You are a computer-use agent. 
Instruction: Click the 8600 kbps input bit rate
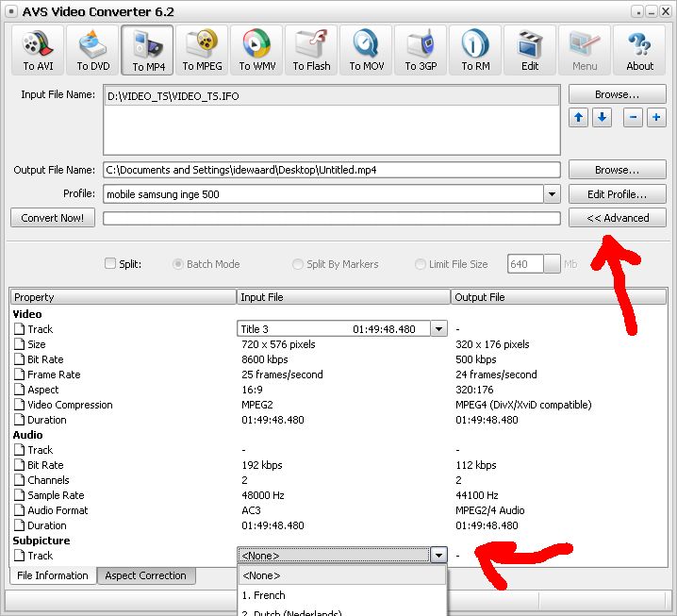(265, 359)
